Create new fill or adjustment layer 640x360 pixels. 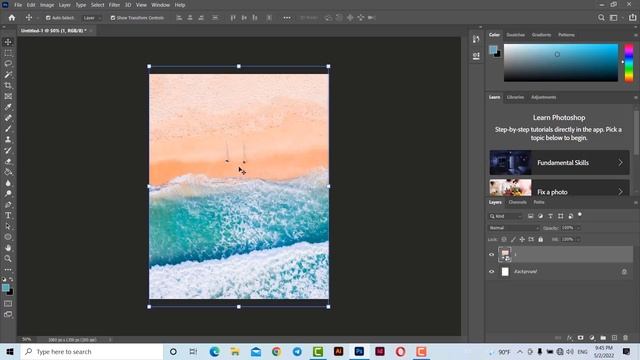592,338
